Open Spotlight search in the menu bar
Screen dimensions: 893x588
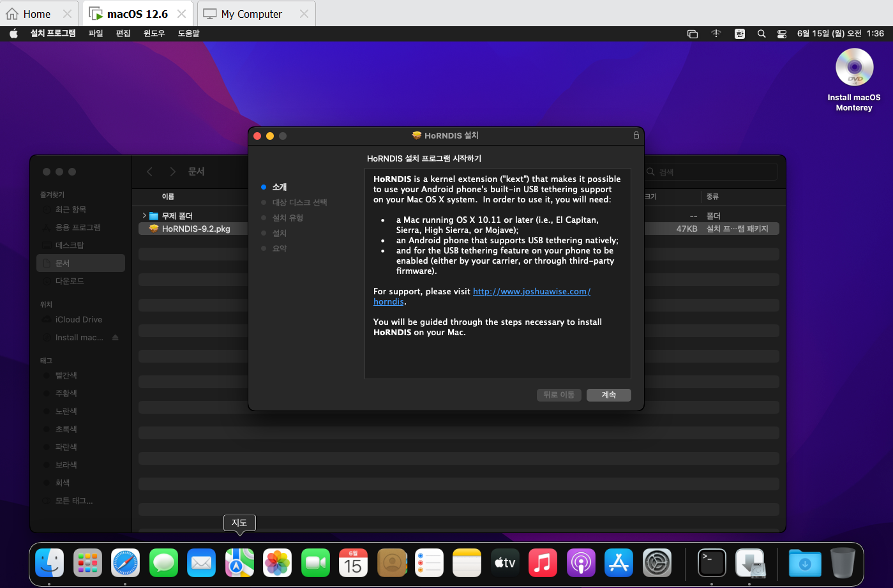pyautogui.click(x=762, y=34)
